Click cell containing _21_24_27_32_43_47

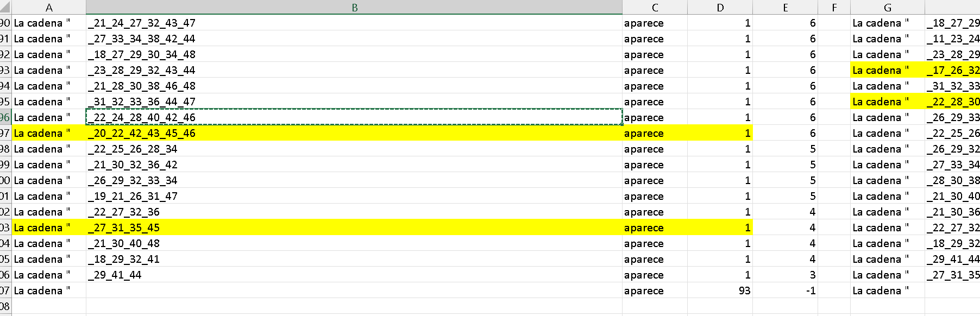pyautogui.click(x=354, y=23)
